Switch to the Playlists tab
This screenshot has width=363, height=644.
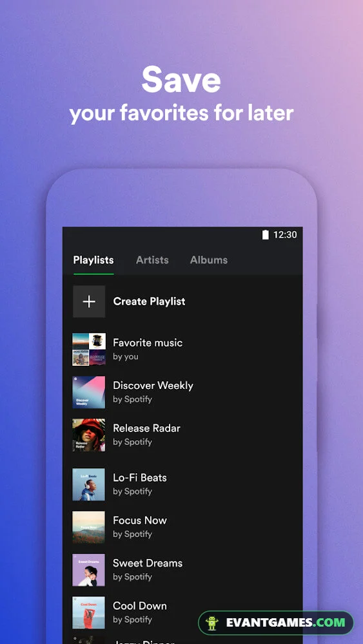coord(93,260)
